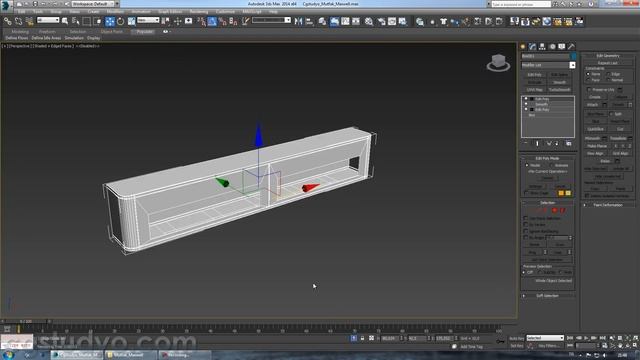The width and height of the screenshot is (640, 360).
Task: Click the Mirror tool icon
Action: (x=298, y=21)
